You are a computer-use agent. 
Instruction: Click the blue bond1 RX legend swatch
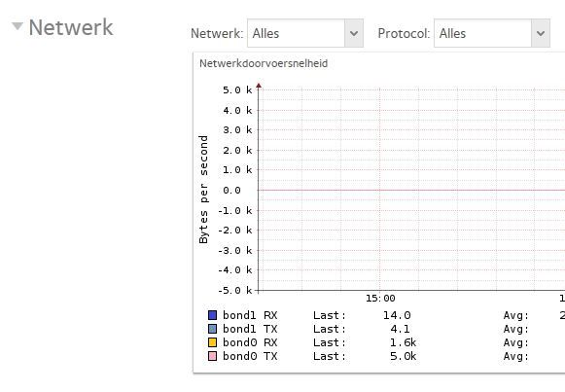click(213, 315)
